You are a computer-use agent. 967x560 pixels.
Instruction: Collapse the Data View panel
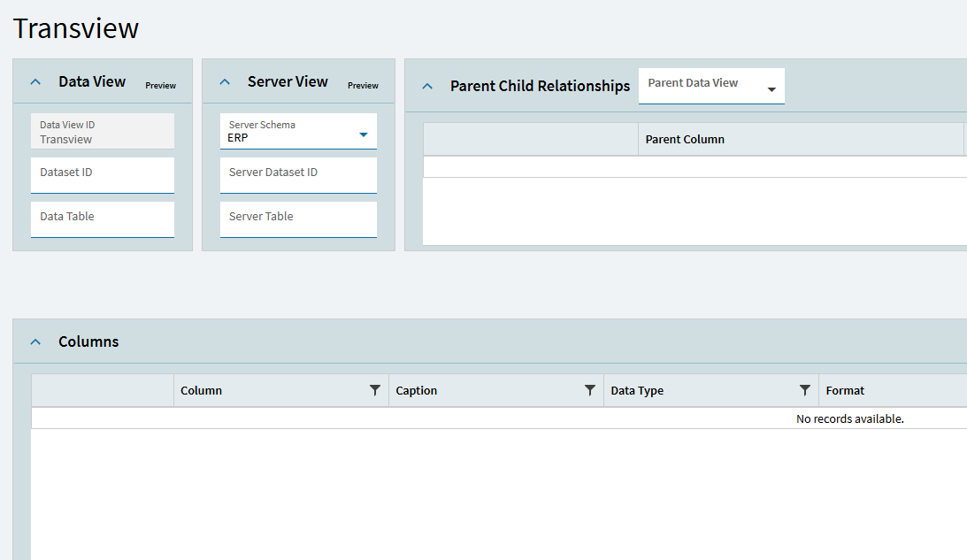point(35,82)
